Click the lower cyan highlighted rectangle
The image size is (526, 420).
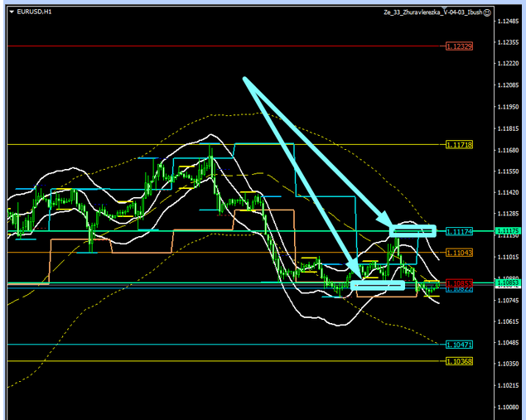click(x=377, y=286)
